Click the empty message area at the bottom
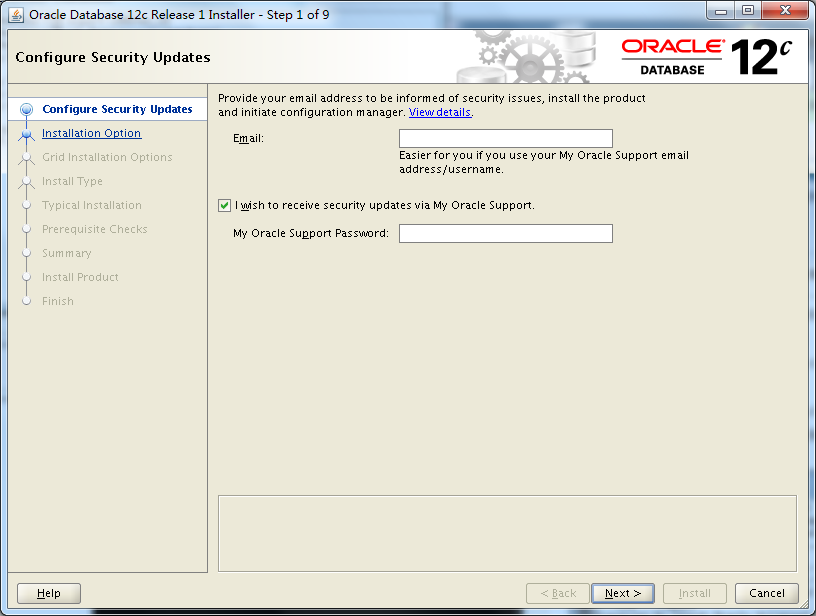Screen dimensions: 816x616 pyautogui.click(x=507, y=533)
